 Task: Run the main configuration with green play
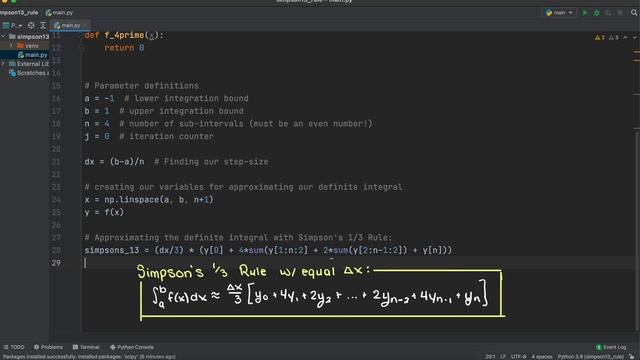pyautogui.click(x=585, y=13)
